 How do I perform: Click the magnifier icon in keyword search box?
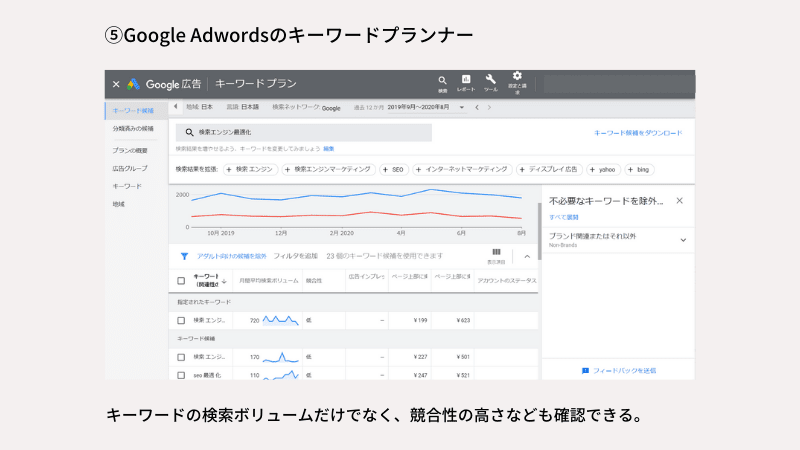[x=189, y=132]
